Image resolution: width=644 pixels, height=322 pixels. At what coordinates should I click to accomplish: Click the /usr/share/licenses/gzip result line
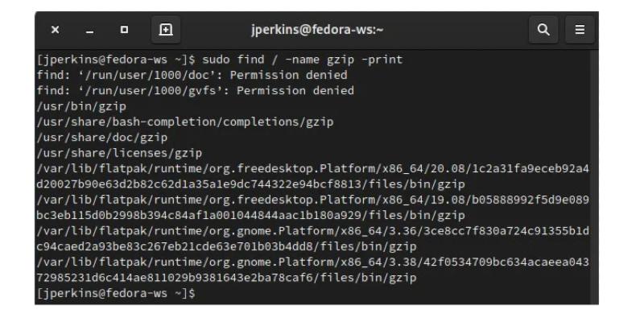tap(119, 152)
